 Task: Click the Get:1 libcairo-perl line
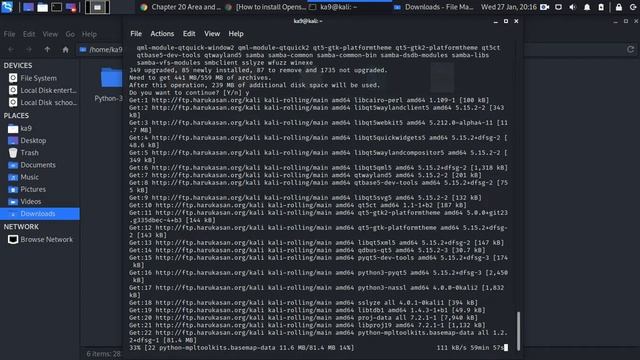tap(309, 100)
